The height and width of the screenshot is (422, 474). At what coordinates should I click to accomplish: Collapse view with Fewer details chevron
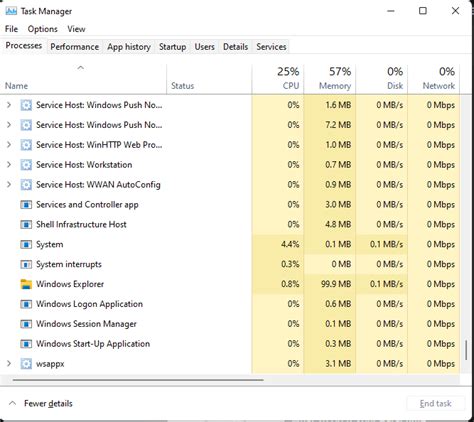(x=12, y=403)
